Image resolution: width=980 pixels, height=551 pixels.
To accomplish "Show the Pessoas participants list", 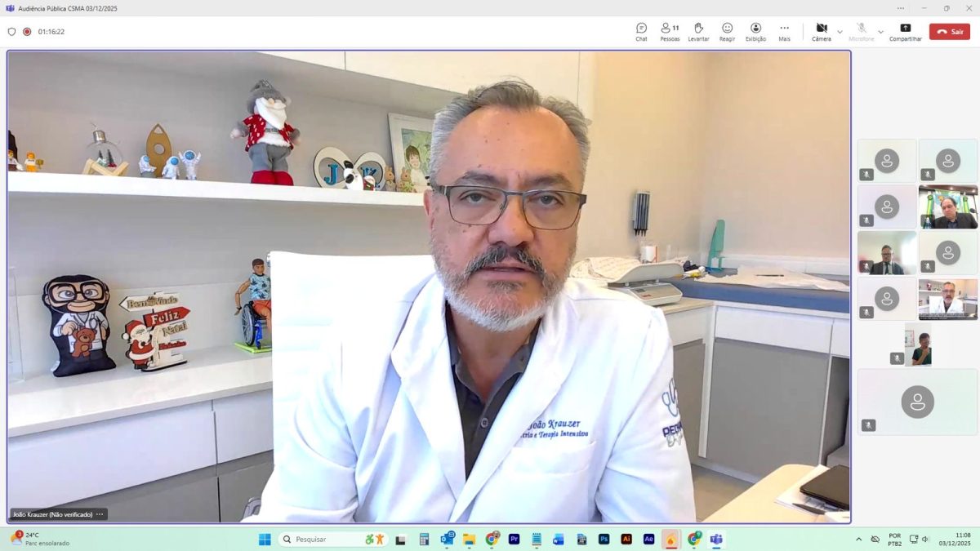I will (670, 31).
